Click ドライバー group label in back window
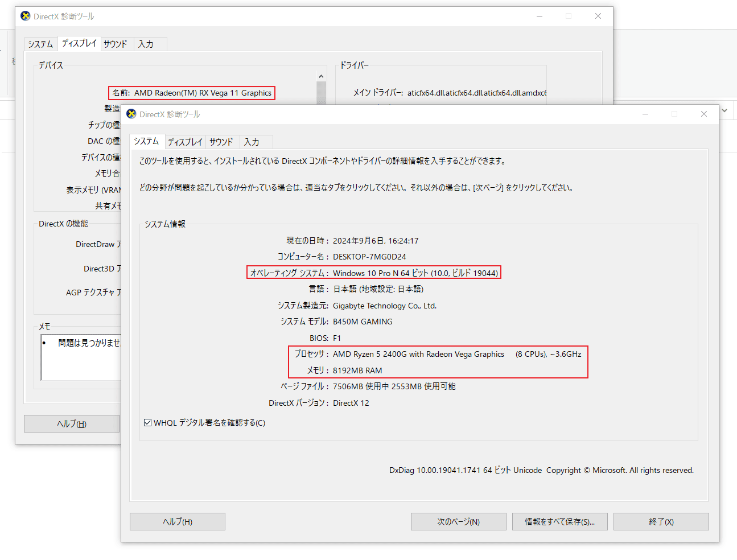Screen dimensions: 737x560 pos(355,65)
